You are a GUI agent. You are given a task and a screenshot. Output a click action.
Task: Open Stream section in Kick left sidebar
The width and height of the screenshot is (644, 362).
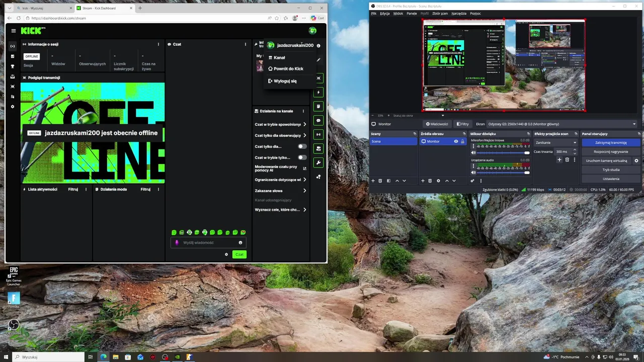[x=13, y=46]
